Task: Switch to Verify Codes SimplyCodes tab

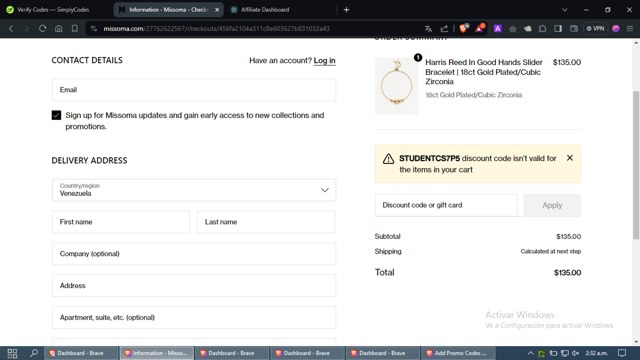Action: 53,10
